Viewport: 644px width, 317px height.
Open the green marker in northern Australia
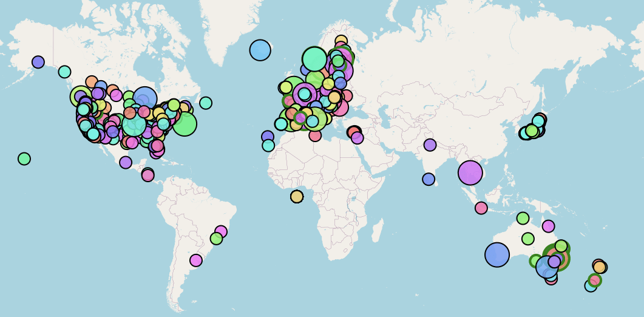point(523,218)
